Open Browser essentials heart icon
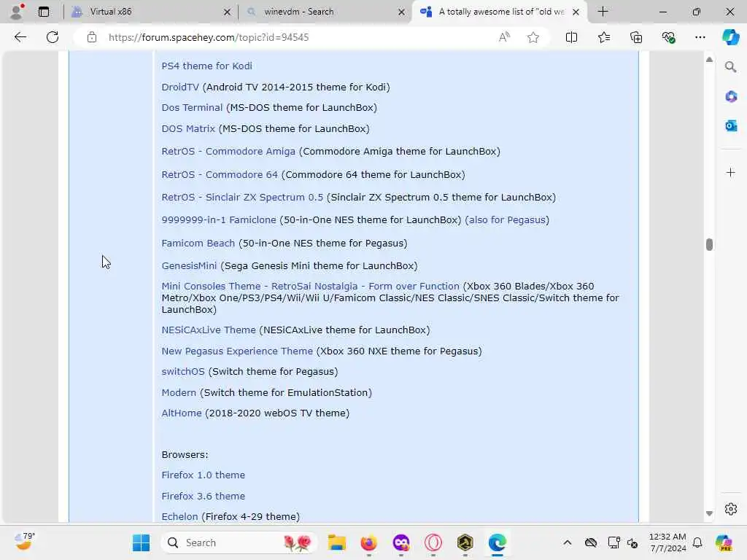747x560 pixels. 668,37
